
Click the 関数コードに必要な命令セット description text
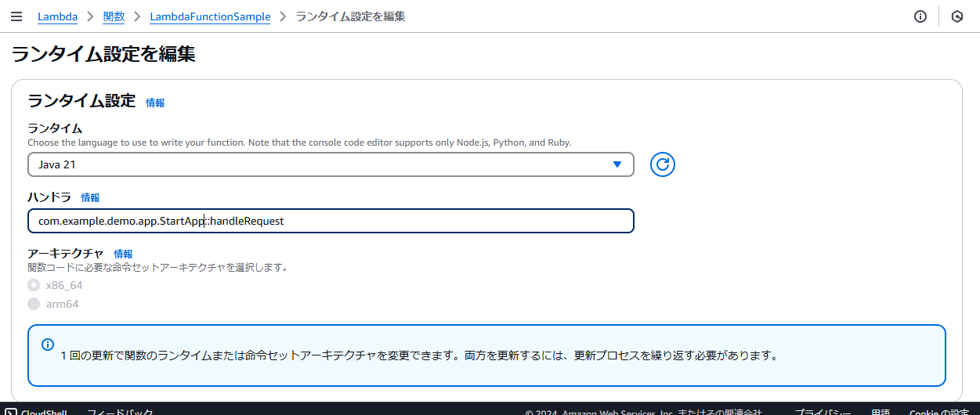157,267
